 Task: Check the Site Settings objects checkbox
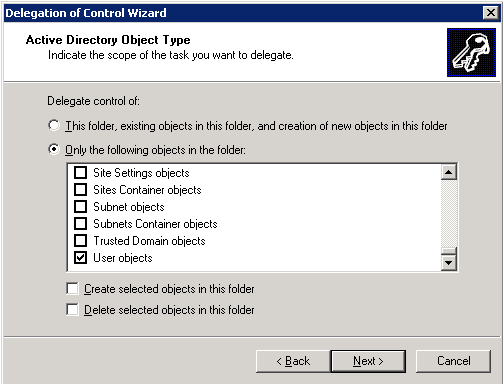click(x=80, y=173)
